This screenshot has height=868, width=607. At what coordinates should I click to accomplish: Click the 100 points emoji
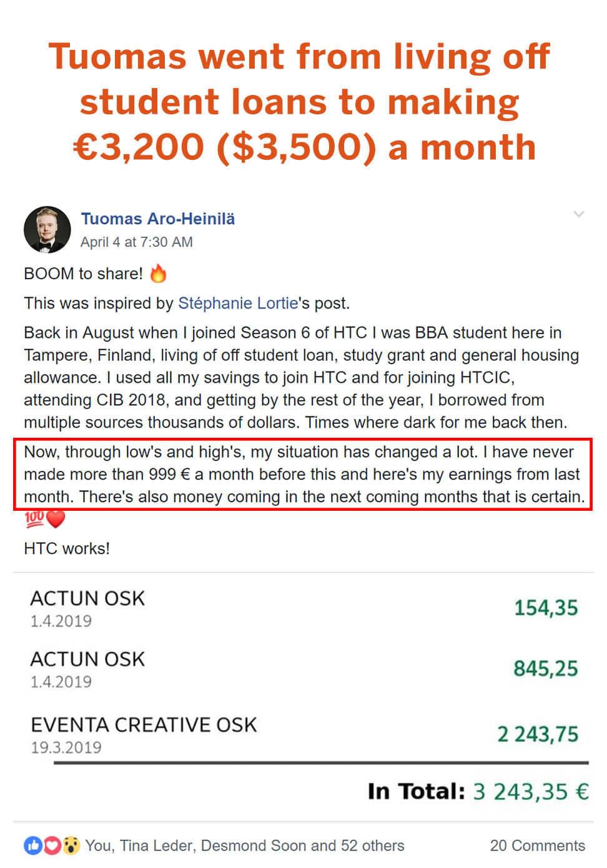34,518
